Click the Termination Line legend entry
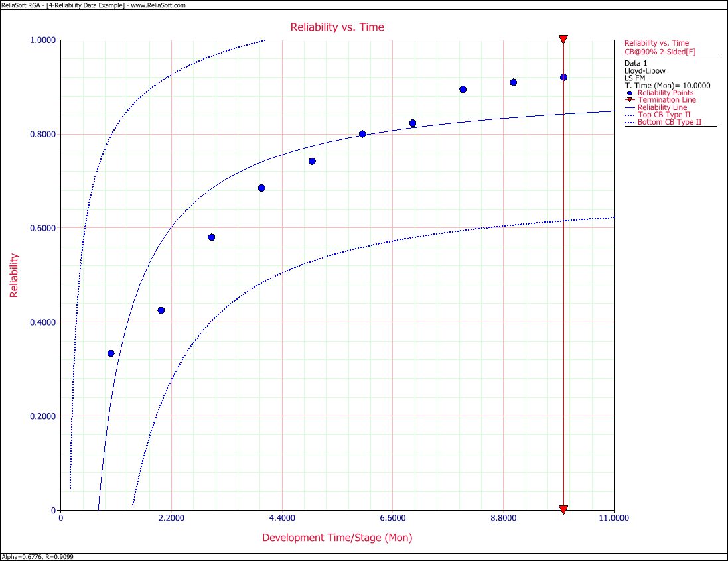 666,100
